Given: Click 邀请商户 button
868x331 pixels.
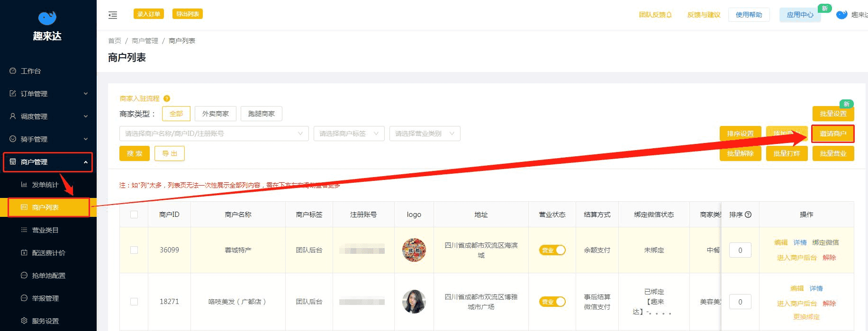Looking at the screenshot, I should click(833, 134).
